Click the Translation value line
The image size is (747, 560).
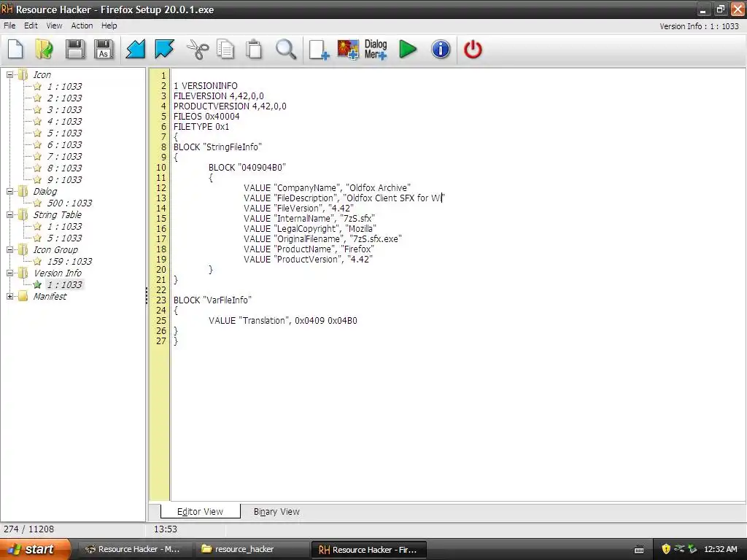(283, 321)
